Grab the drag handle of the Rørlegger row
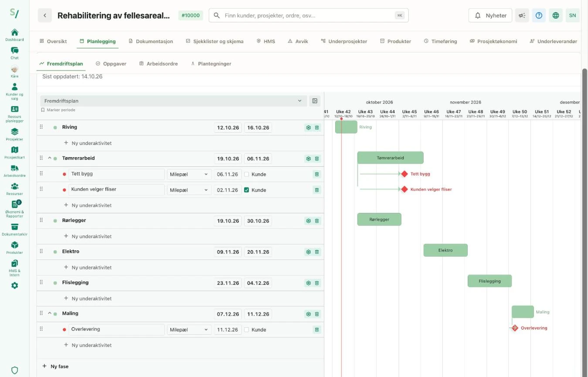 41,220
